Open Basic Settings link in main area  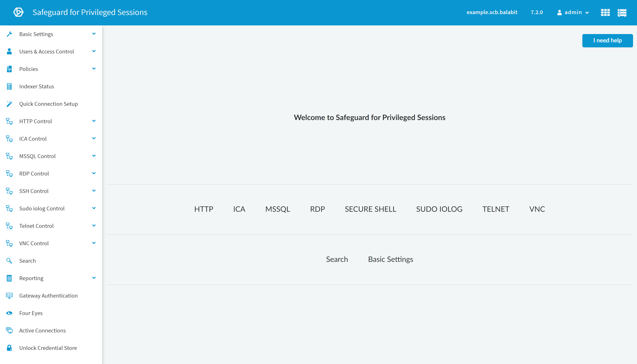coord(391,260)
